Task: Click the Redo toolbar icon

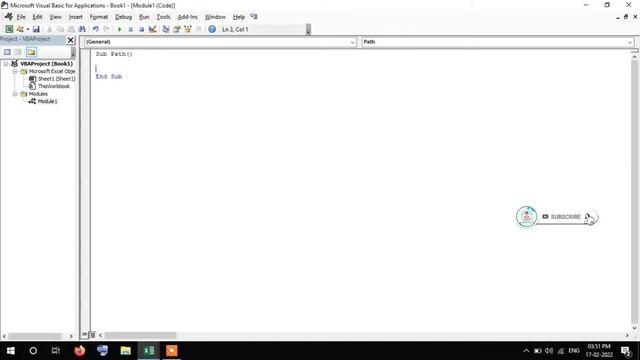Action: pyautogui.click(x=106, y=29)
